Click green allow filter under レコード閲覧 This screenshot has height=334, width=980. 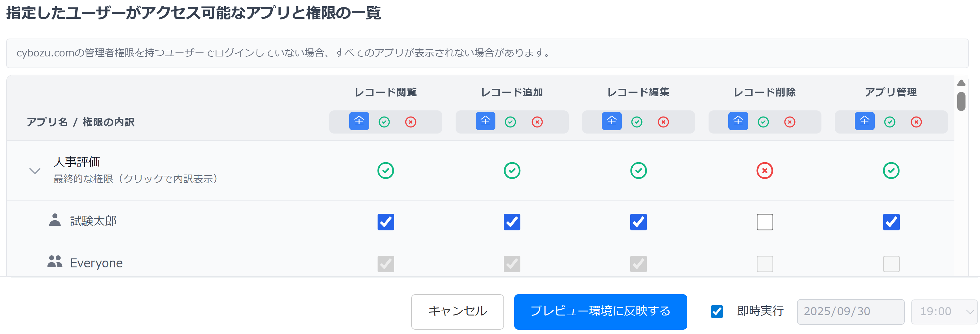pyautogui.click(x=384, y=122)
